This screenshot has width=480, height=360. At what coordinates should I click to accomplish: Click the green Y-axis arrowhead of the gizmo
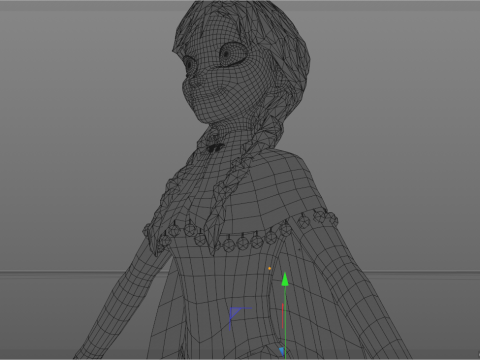pos(285,279)
